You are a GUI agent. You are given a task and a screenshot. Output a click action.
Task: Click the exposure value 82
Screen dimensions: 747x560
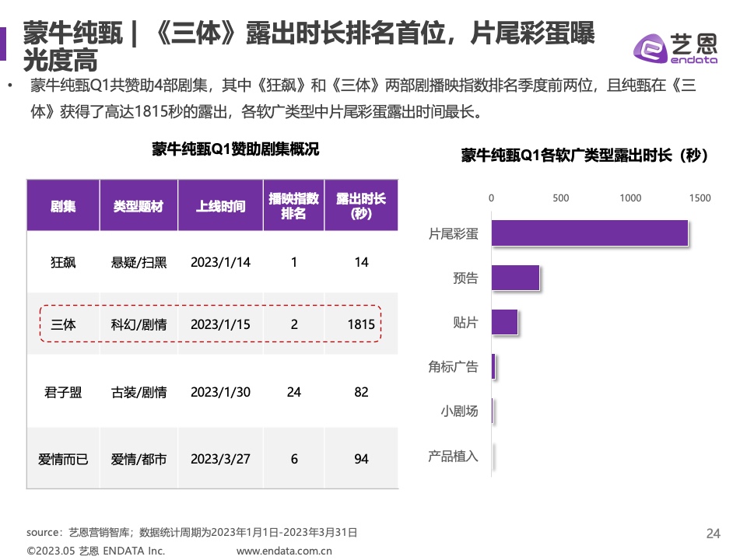(361, 392)
